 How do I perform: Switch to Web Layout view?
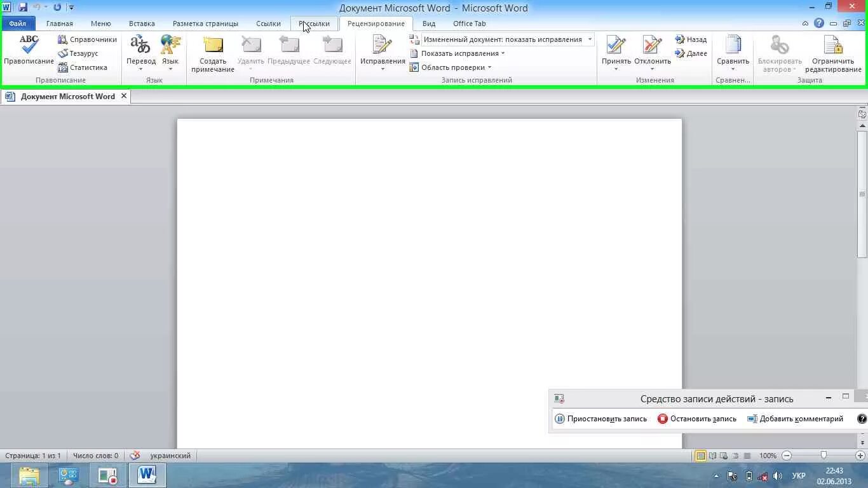coord(724,456)
